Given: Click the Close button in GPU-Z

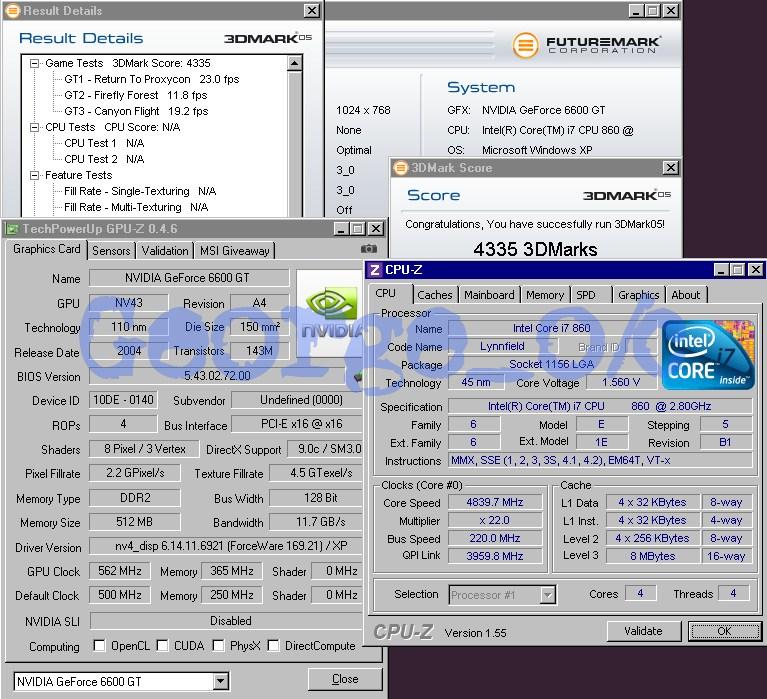Looking at the screenshot, I should [345, 679].
